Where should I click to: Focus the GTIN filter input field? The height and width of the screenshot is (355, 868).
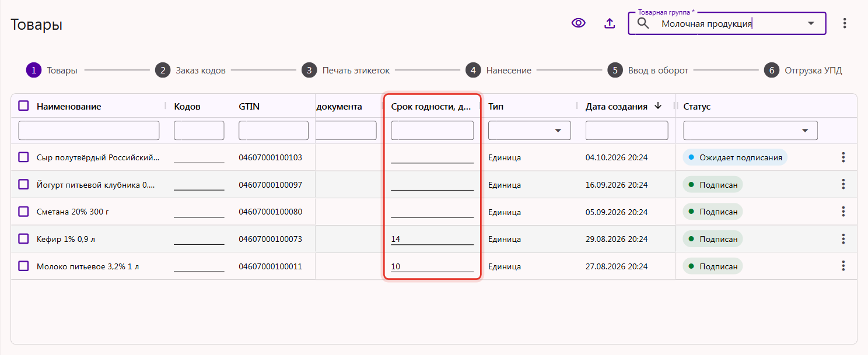274,131
